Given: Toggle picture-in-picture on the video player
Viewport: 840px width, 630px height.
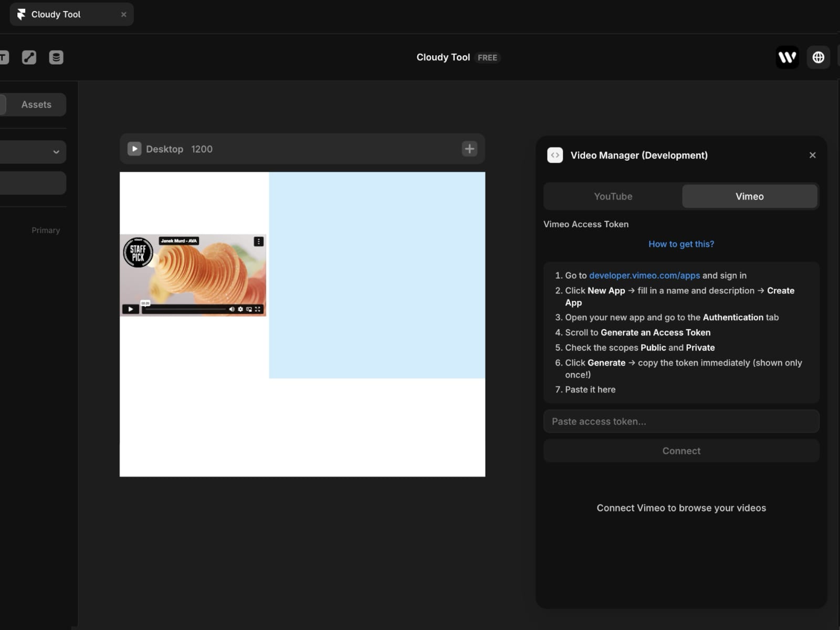Looking at the screenshot, I should 249,309.
